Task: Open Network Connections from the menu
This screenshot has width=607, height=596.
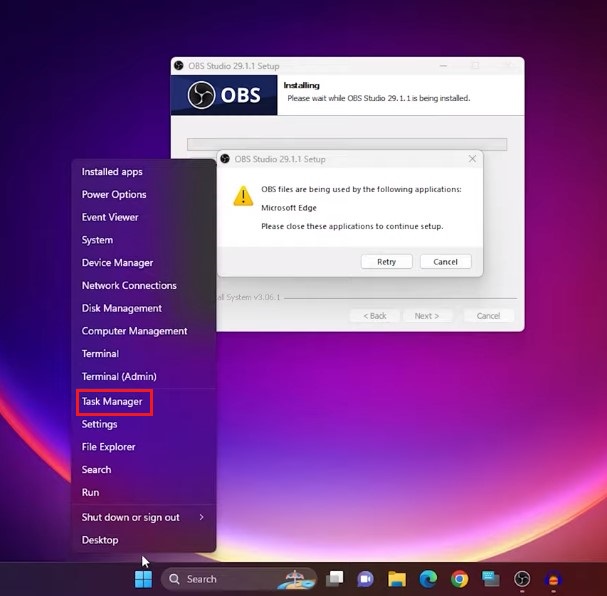Action: pos(143,286)
